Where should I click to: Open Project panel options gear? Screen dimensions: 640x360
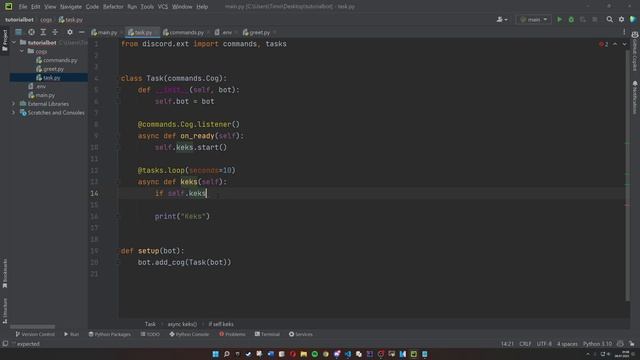(x=70, y=32)
